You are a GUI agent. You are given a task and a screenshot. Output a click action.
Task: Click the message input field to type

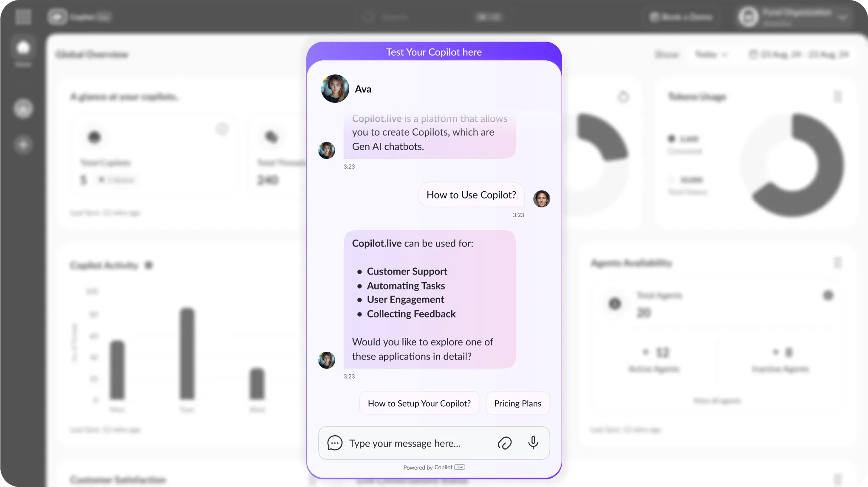pos(417,442)
